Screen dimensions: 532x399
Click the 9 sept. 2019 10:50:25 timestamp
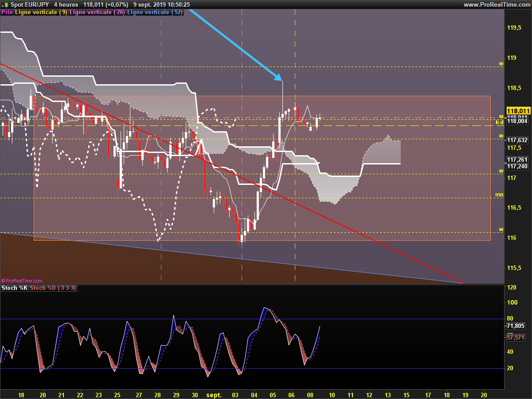click(x=161, y=4)
